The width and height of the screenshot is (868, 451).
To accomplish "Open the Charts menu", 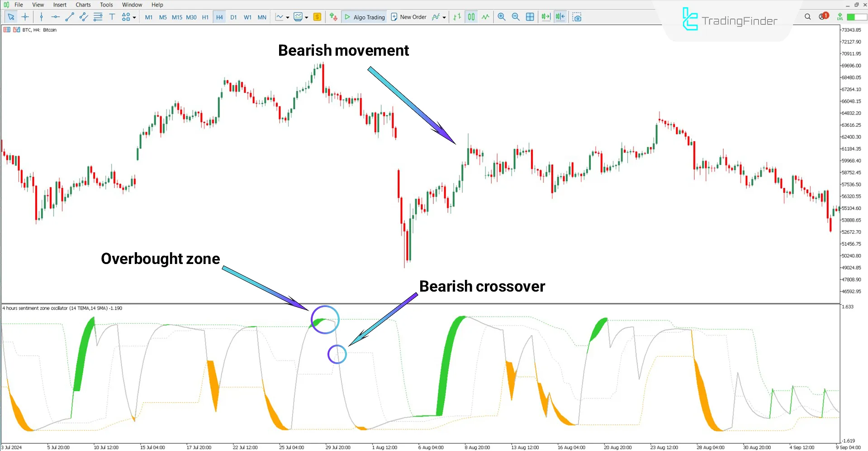I will click(x=83, y=5).
